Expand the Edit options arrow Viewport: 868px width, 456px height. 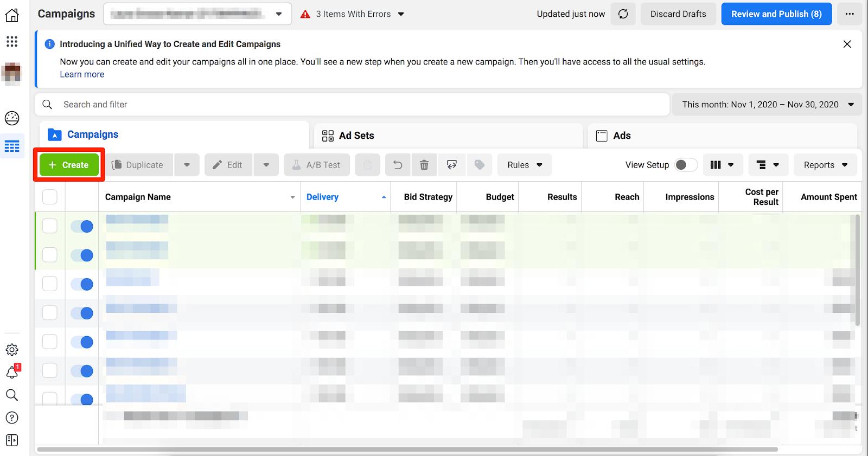point(266,165)
